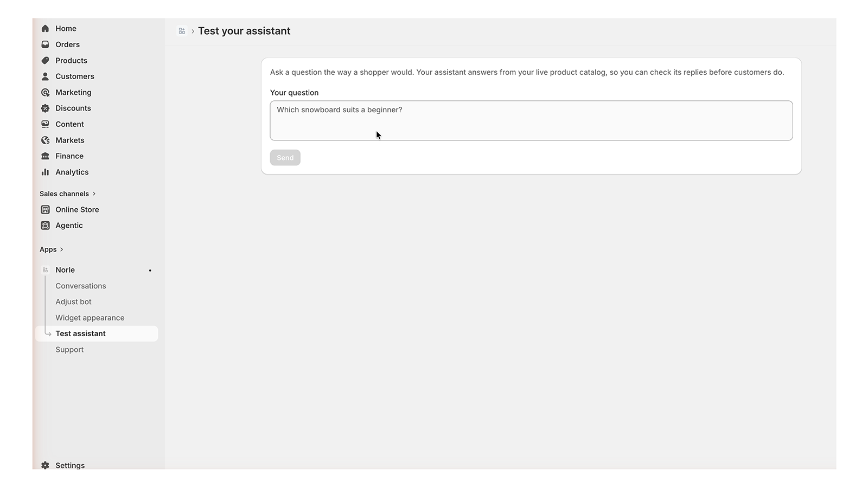Open Orders via its inbox icon
The height and width of the screenshot is (488, 868).
tap(45, 44)
